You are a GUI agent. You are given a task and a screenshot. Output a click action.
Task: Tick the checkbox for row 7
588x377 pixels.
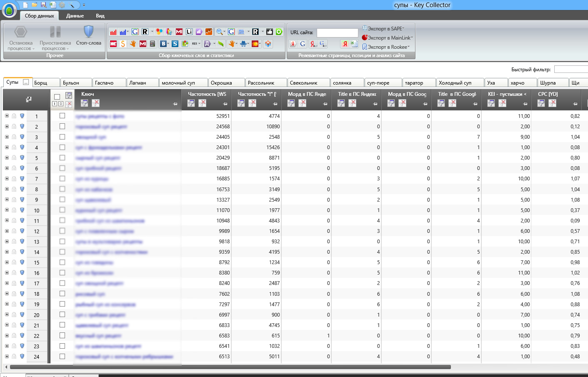[62, 178]
